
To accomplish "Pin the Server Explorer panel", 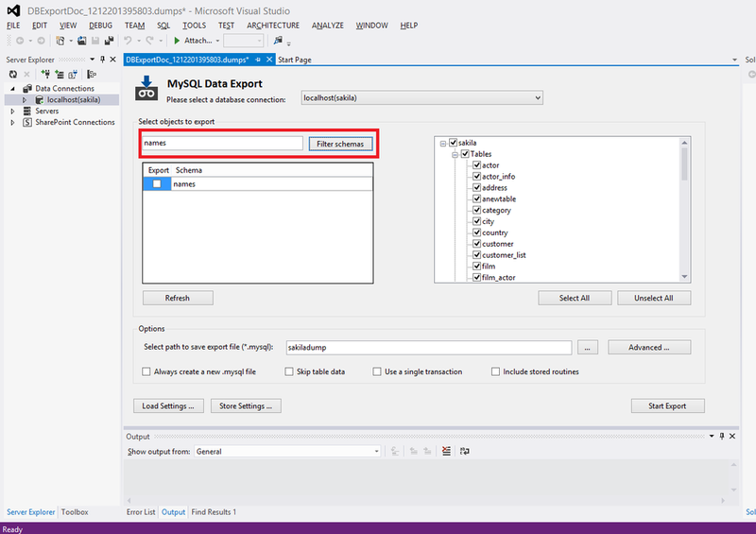I will coord(102,60).
